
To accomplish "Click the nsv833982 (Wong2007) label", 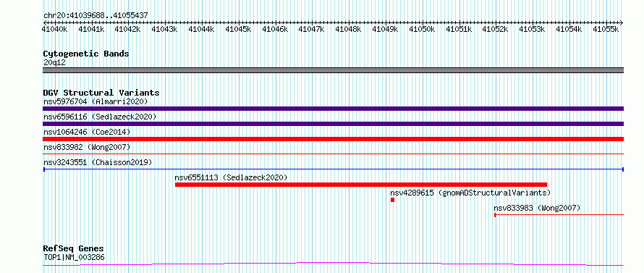I will [87, 147].
